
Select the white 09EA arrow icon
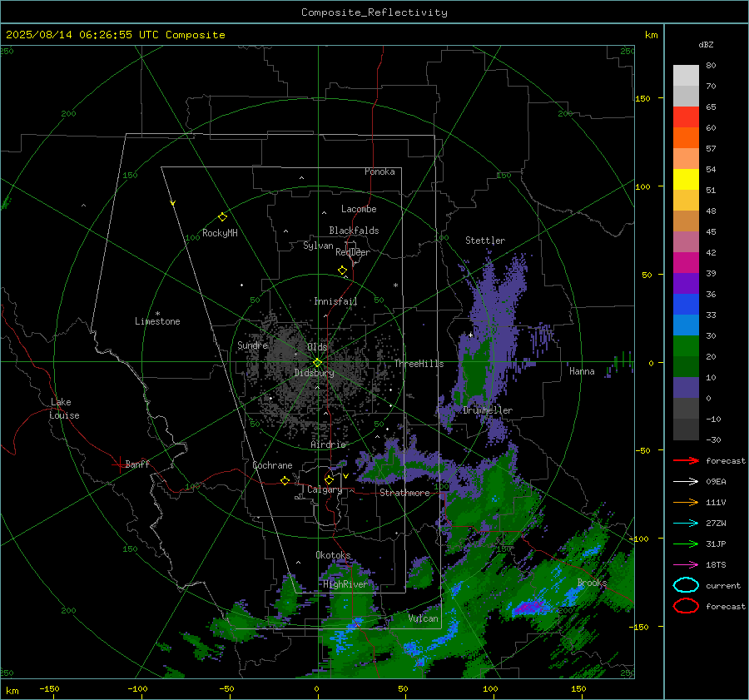pos(686,481)
